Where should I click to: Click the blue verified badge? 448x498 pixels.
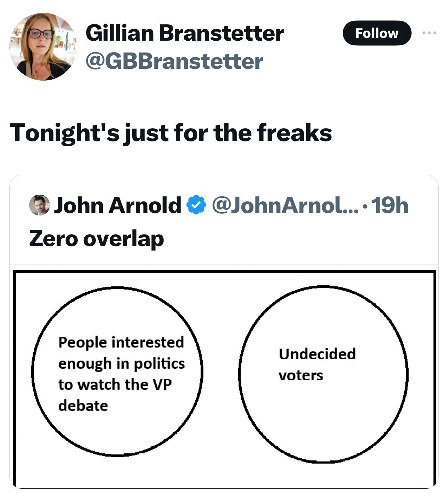tap(197, 205)
